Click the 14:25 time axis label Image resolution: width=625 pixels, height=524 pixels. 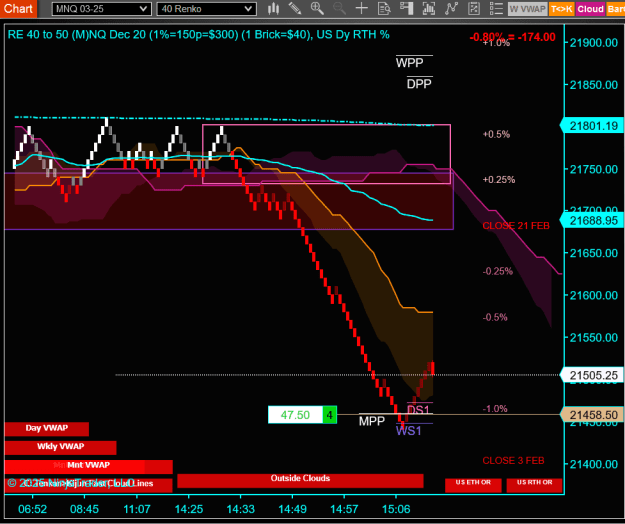tap(189, 509)
